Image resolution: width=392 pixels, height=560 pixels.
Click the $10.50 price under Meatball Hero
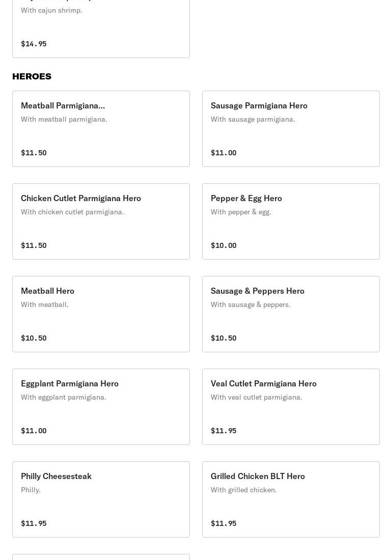(x=34, y=338)
